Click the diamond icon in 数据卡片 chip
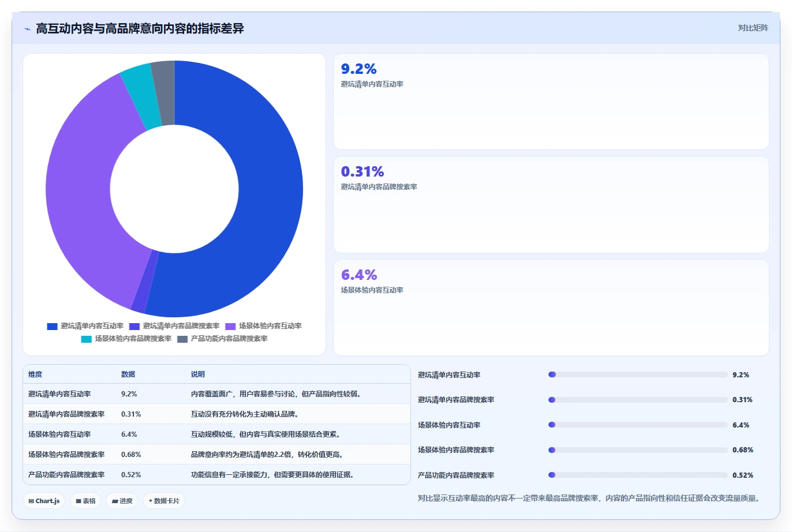The height and width of the screenshot is (532, 792). pyautogui.click(x=151, y=501)
